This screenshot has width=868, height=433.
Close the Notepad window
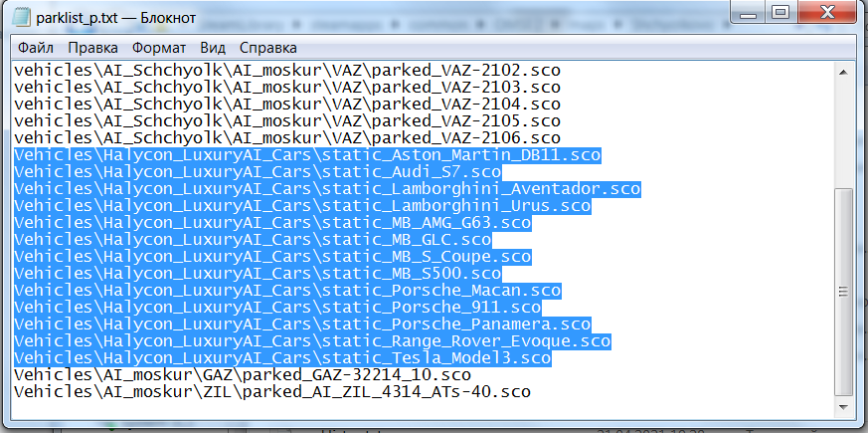[826, 12]
